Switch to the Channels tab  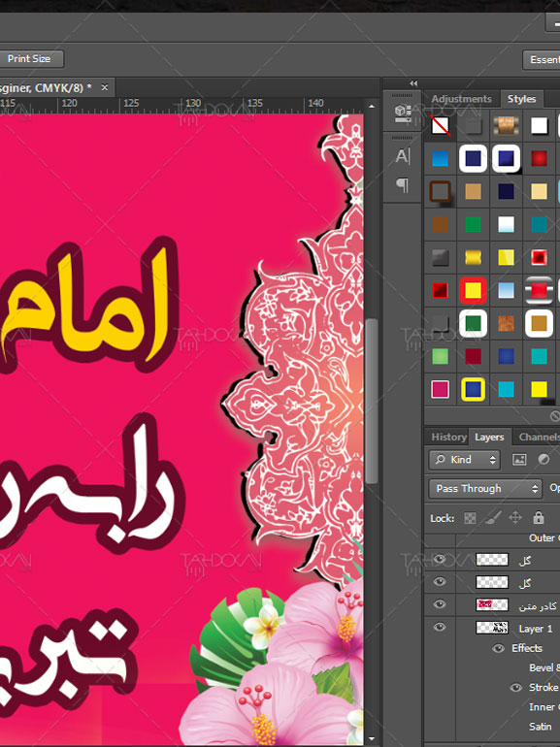click(x=538, y=437)
